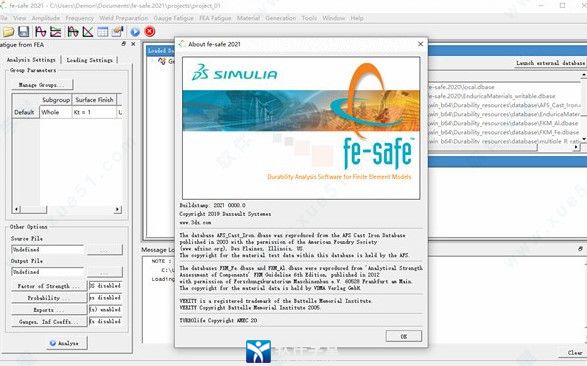Image resolution: width=587 pixels, height=366 pixels.
Task: Click the Analyse button
Action: [x=66, y=343]
